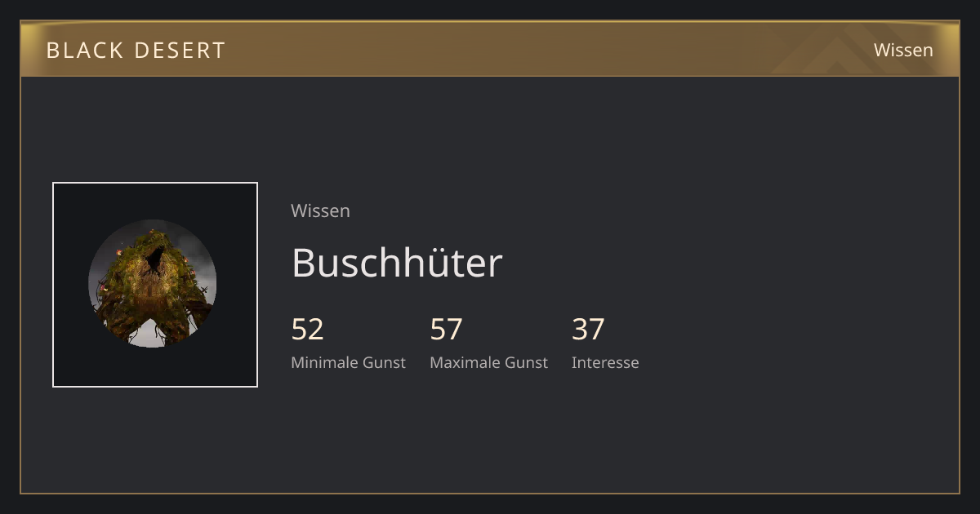Select the maximum favor value 57
This screenshot has height=514, width=980.
[447, 330]
